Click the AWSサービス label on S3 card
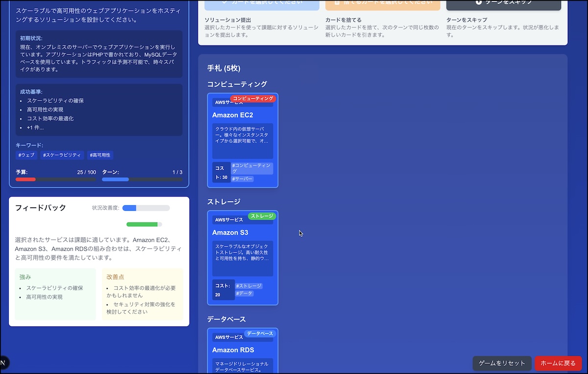The height and width of the screenshot is (374, 588). point(229,220)
